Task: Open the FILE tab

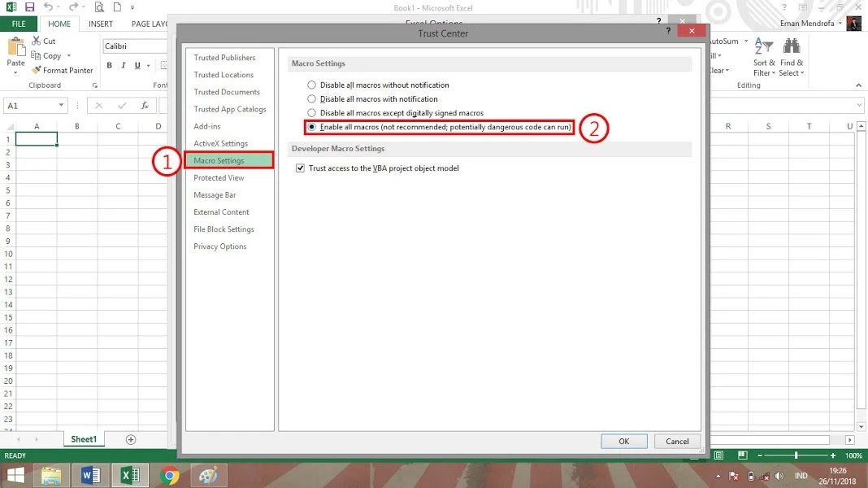Action: coord(18,24)
